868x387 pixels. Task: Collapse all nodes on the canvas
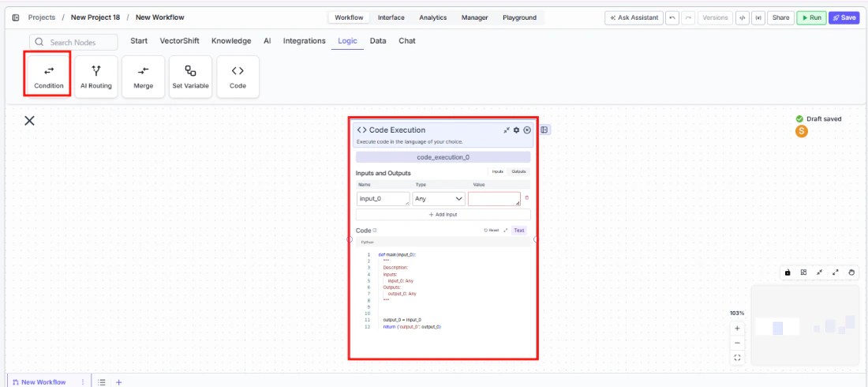[819, 272]
